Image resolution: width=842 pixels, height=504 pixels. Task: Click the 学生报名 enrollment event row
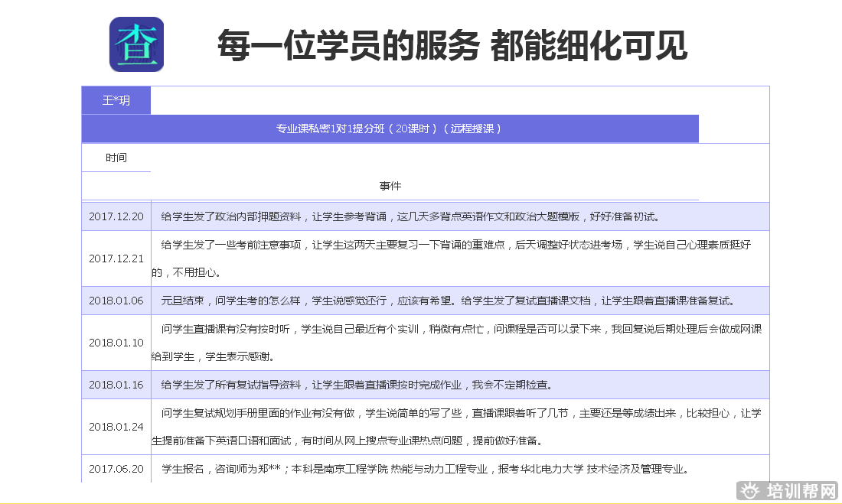click(425, 469)
